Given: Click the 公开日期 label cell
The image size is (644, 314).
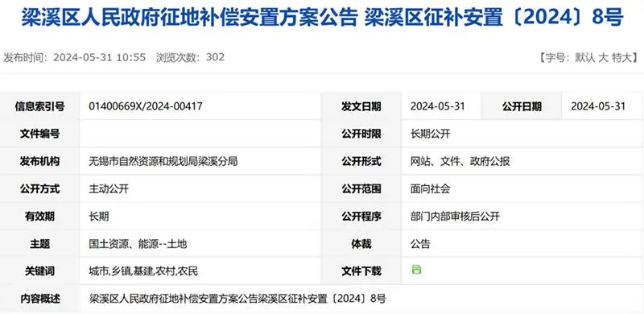Looking at the screenshot, I should (522, 106).
